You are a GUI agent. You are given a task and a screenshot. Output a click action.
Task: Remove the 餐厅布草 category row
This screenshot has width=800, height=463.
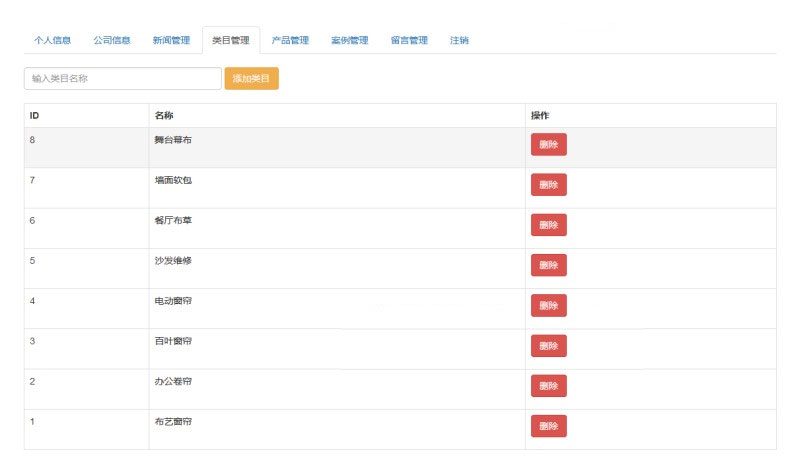point(548,225)
